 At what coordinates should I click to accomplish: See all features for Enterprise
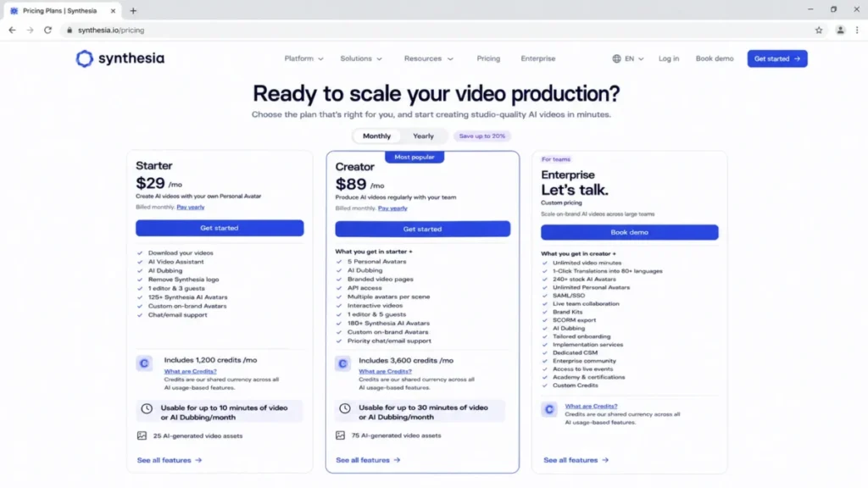click(576, 460)
